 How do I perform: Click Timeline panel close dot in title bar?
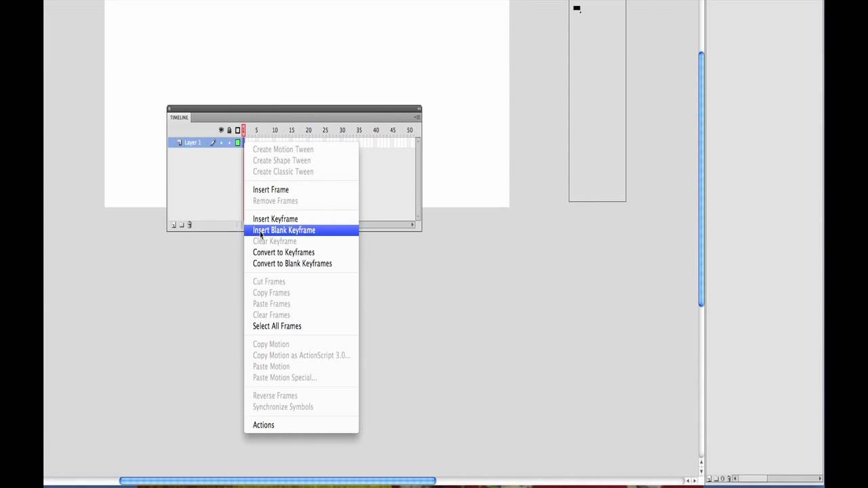170,108
